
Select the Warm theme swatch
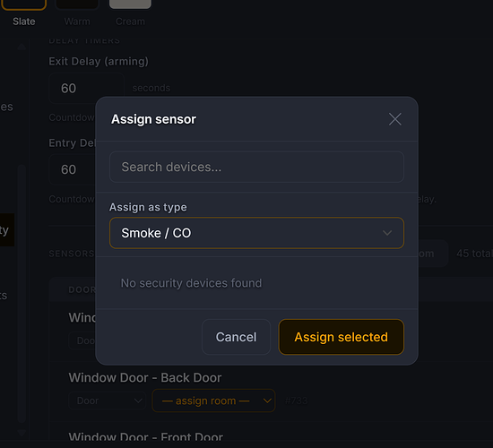[77, 4]
